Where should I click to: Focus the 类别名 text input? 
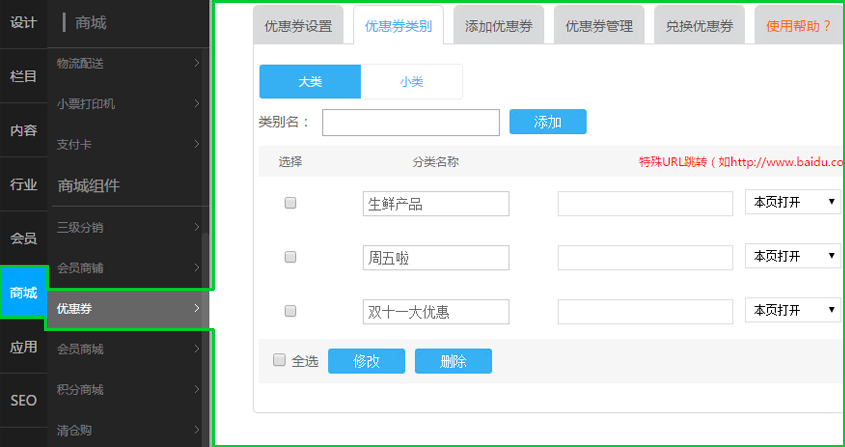coord(410,122)
